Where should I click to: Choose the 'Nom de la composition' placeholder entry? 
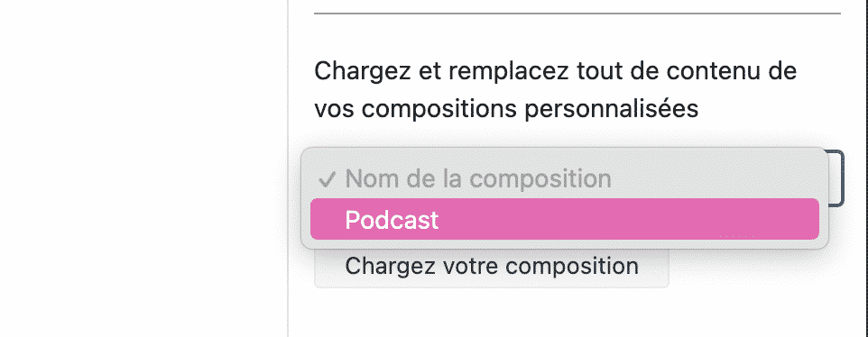(564, 178)
